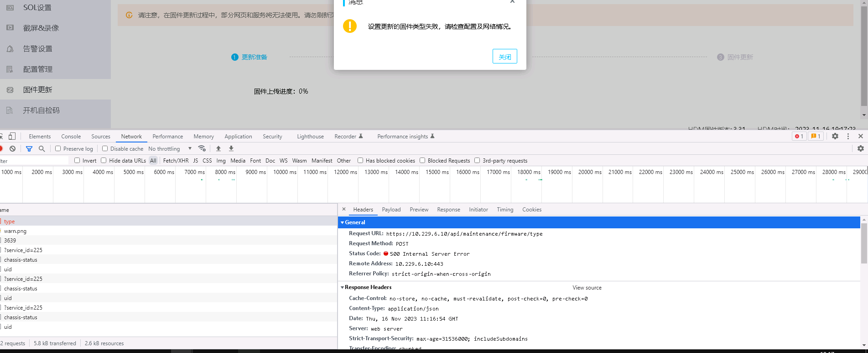
Task: Filter requests by JS type
Action: click(x=196, y=161)
